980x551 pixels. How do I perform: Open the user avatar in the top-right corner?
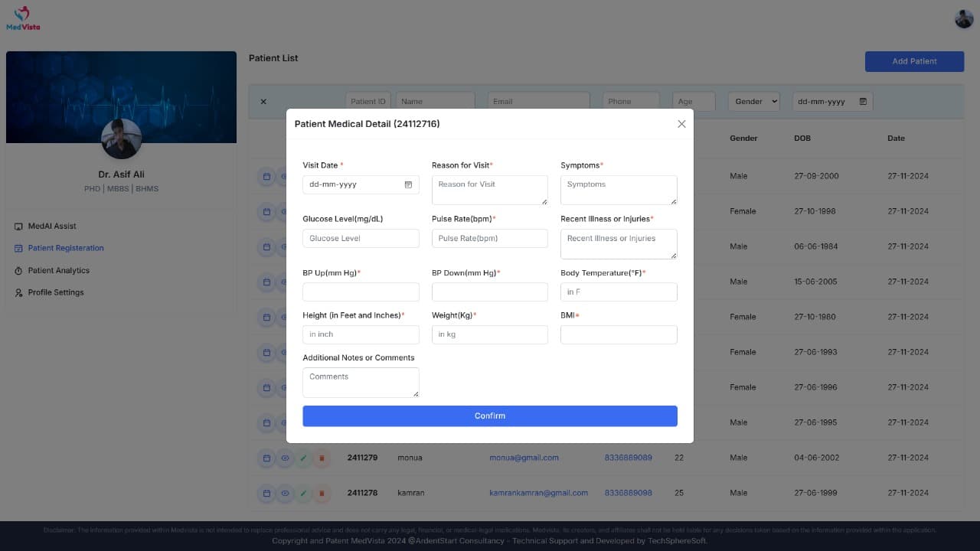tap(964, 19)
